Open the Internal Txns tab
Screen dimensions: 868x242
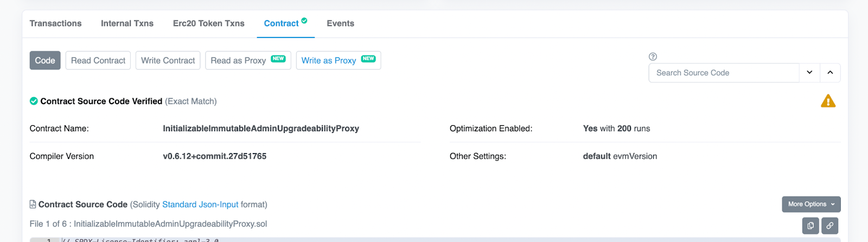[127, 23]
